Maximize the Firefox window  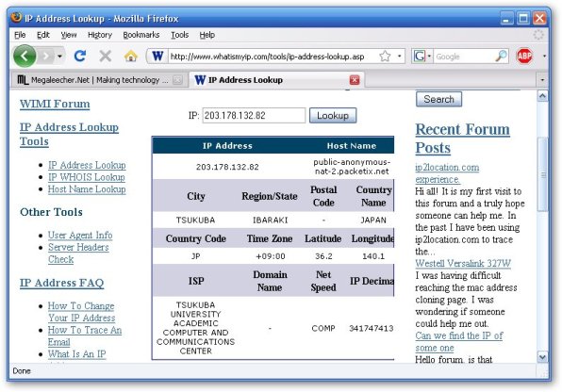pos(523,18)
